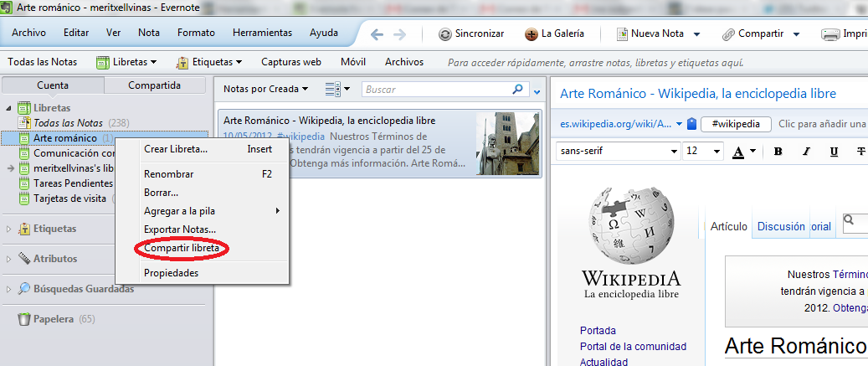The image size is (868, 366).
Task: Open the Nota menu
Action: (x=149, y=33)
